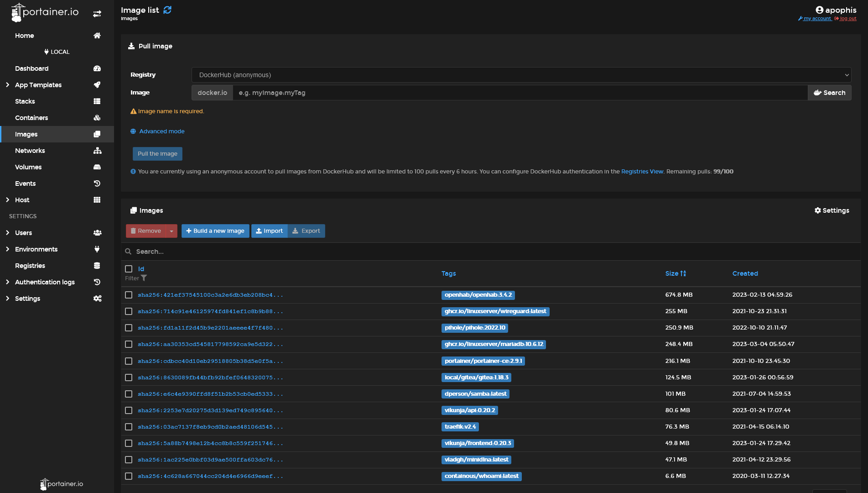Open table Settings with gear icon
Viewport: 868px width, 493px height.
coord(832,210)
